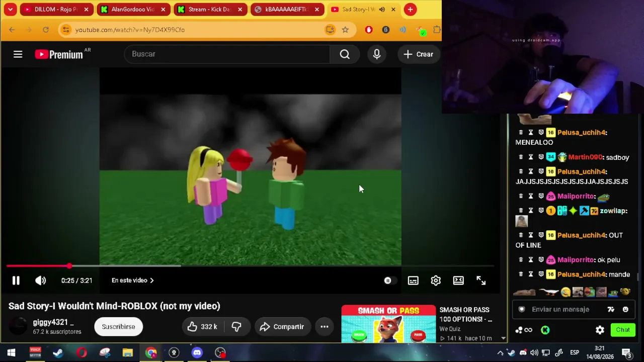This screenshot has height=362, width=644.
Task: Switch to the Stream - Kick Dashboard tab
Action: click(x=209, y=10)
